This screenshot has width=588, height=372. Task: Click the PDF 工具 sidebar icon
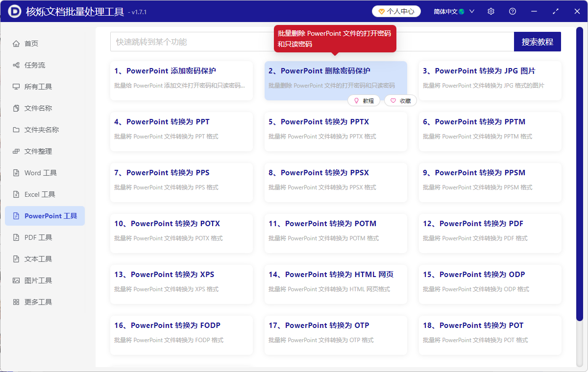coord(16,237)
